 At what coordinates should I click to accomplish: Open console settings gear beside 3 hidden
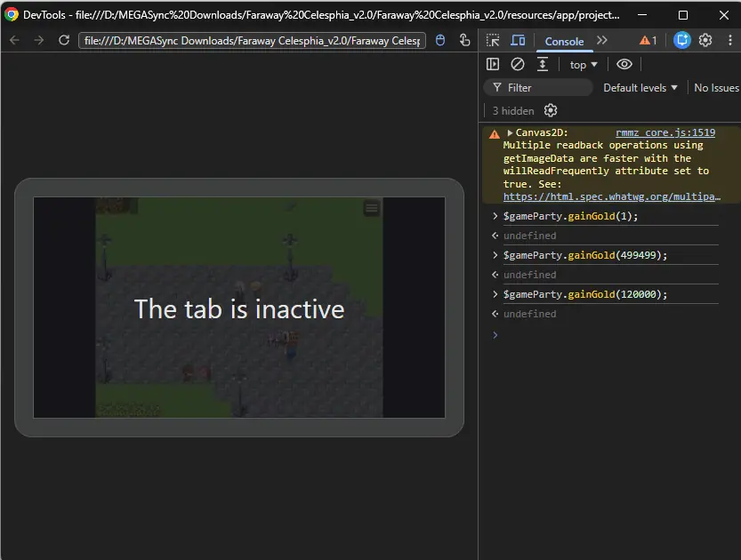click(x=551, y=110)
